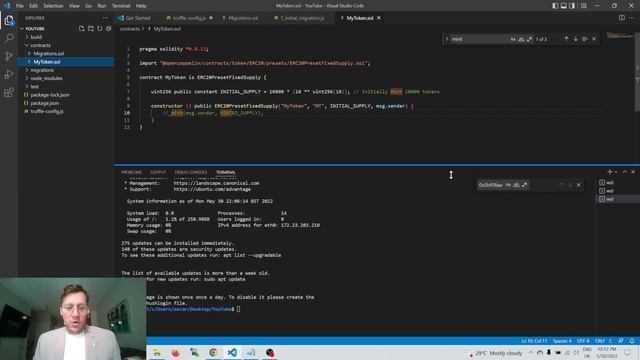This screenshot has width=640, height=360.
Task: Expand the node_modules folder
Action: (46, 78)
